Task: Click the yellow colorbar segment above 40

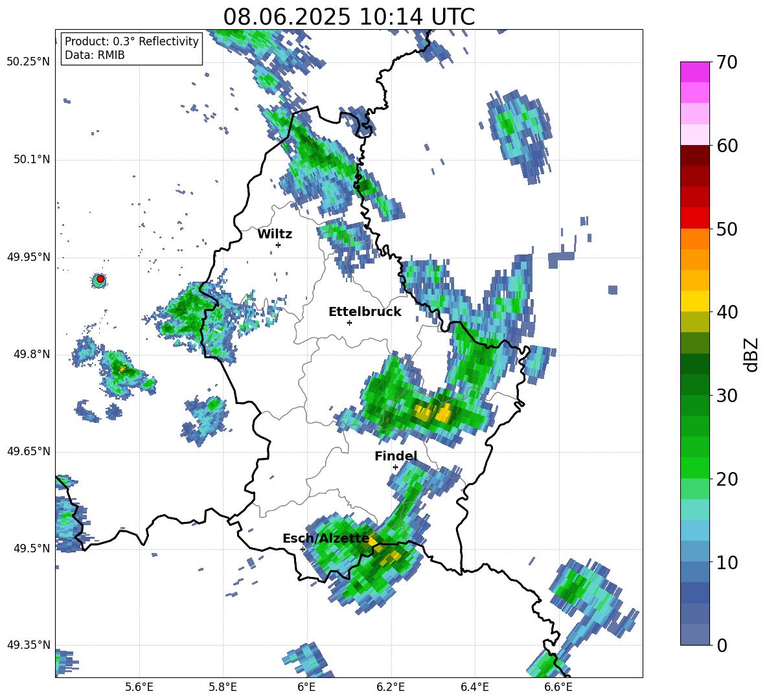Action: tap(694, 301)
